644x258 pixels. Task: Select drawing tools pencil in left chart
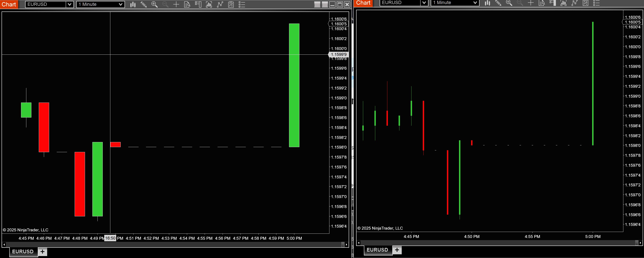tap(143, 4)
